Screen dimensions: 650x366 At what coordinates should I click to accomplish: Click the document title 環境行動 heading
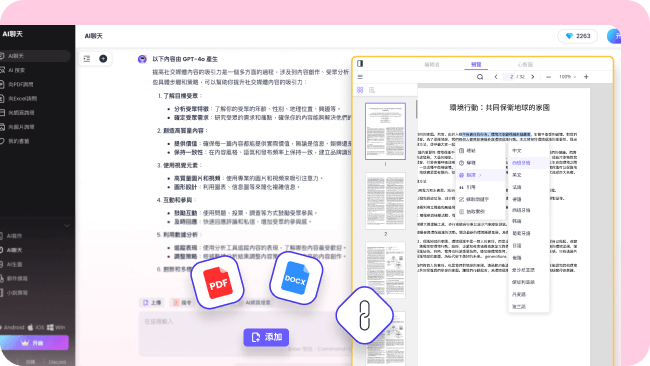pyautogui.click(x=500, y=108)
